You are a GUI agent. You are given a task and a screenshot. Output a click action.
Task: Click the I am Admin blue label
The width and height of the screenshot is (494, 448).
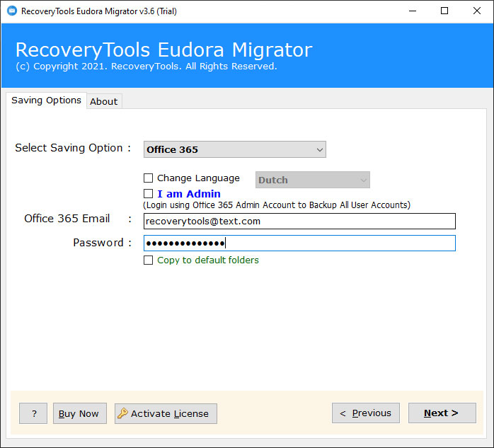tap(189, 194)
